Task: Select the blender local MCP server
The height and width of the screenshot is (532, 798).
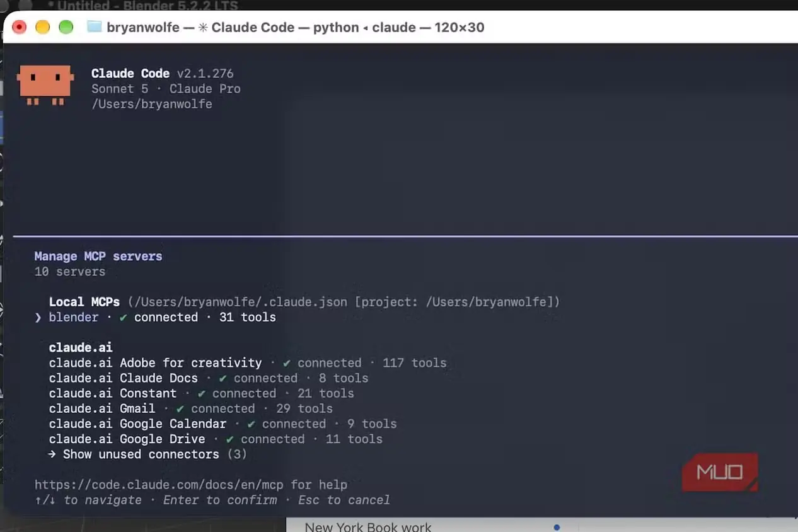Action: (x=156, y=317)
